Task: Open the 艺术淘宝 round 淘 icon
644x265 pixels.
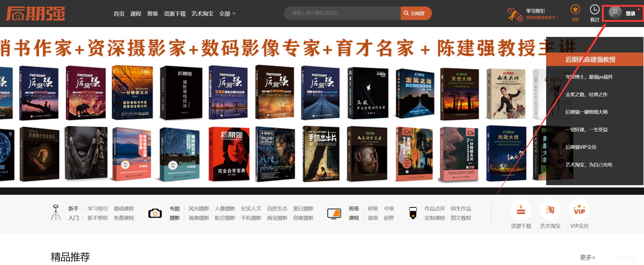Action: pos(550,210)
